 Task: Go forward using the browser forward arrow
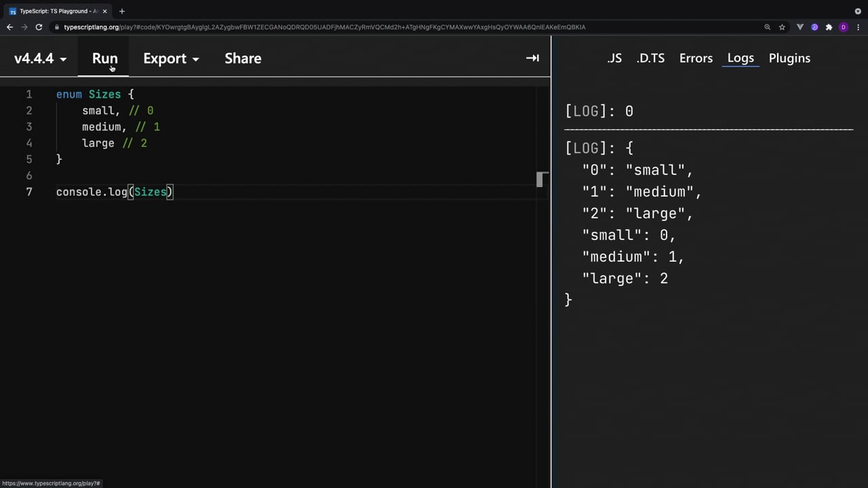[24, 27]
